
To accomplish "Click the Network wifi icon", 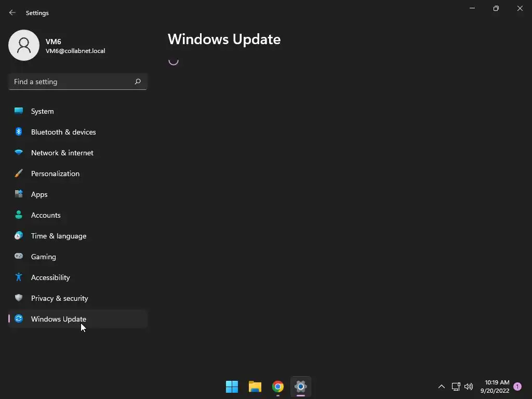I will coord(19,152).
